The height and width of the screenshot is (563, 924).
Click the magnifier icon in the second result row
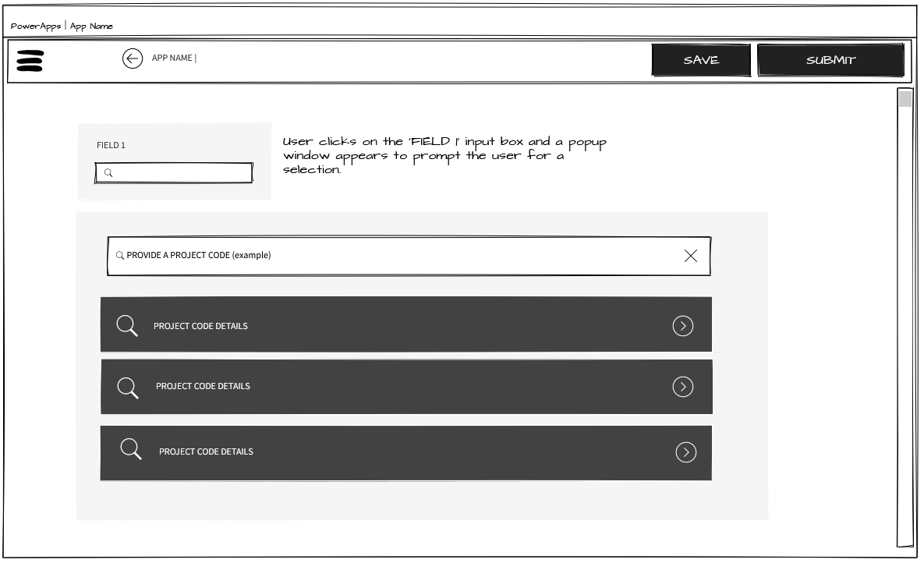point(128,387)
